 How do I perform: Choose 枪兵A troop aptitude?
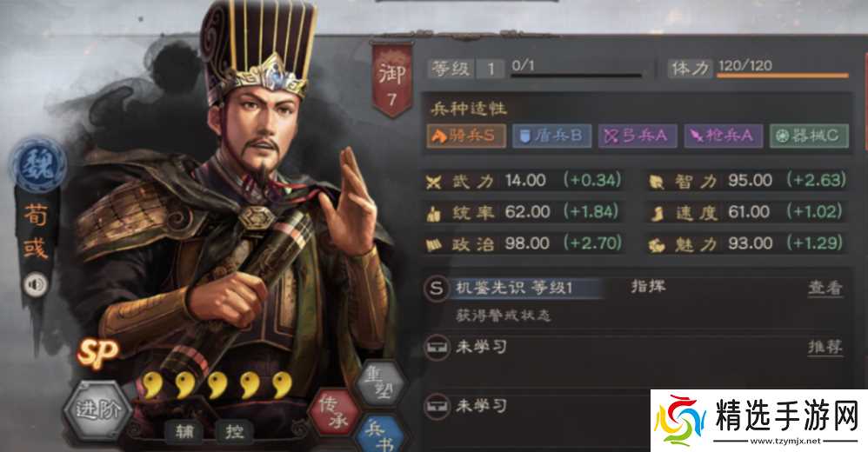click(723, 136)
